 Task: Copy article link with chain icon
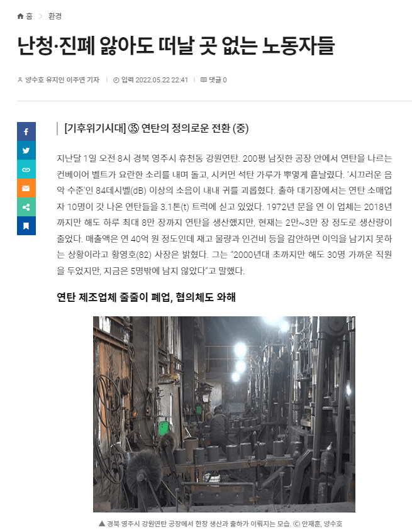tap(26, 169)
